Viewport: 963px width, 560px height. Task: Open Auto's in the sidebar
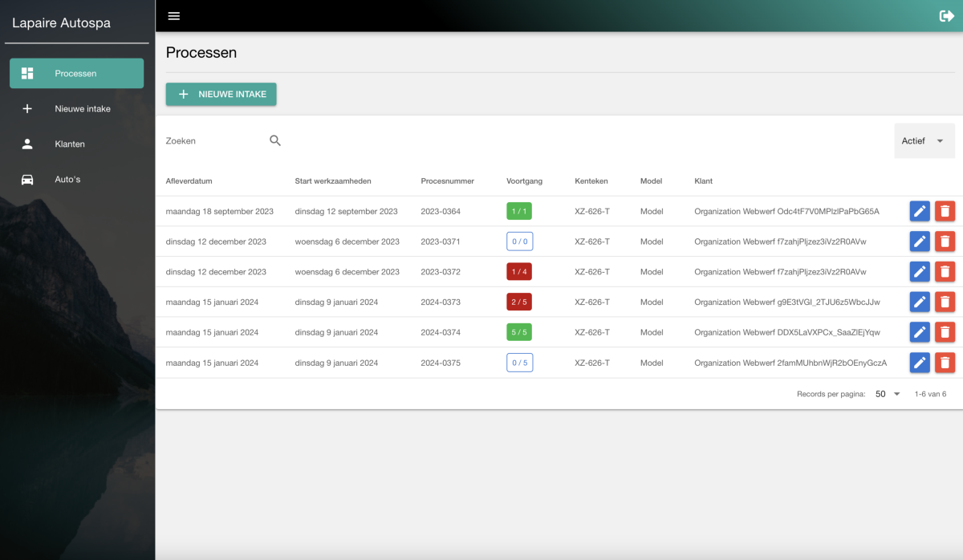(x=67, y=180)
